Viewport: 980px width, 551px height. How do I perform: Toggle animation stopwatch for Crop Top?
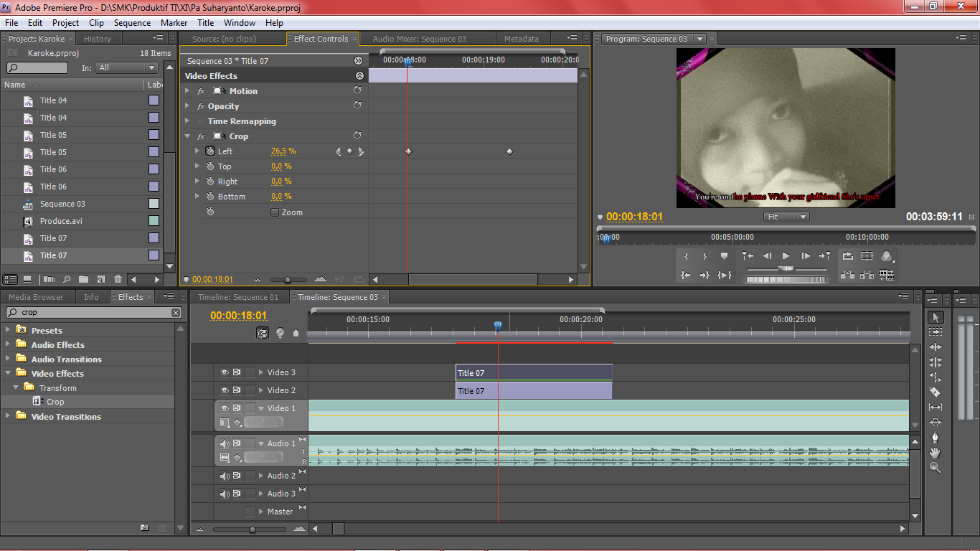(210, 166)
